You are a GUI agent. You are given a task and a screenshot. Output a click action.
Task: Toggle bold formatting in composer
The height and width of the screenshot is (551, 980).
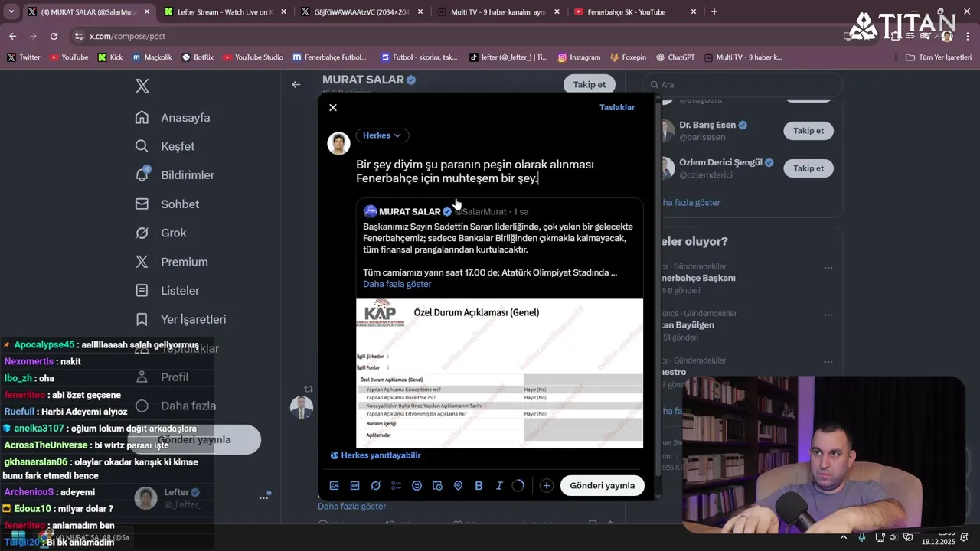coord(479,486)
